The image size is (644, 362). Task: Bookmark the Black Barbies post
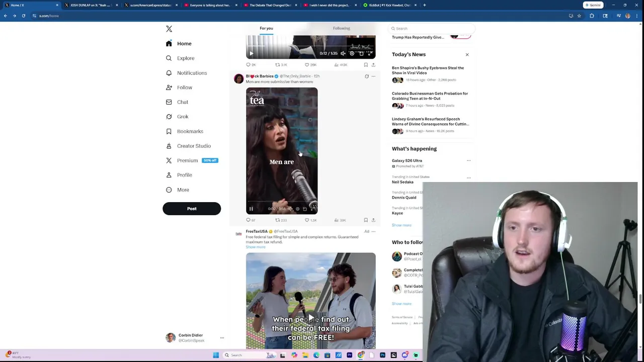pos(366,220)
